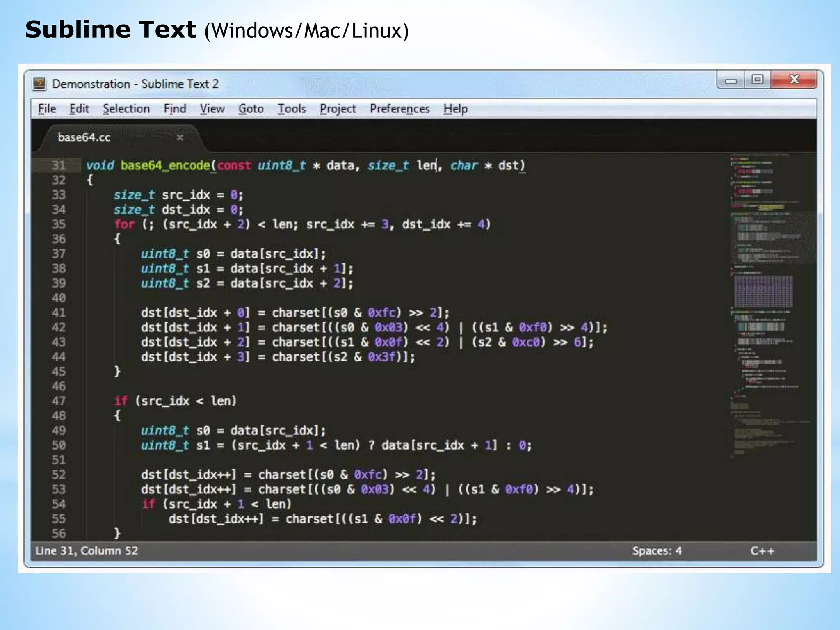Open the Tools menu
Screen dimensions: 840x630
click(x=292, y=109)
